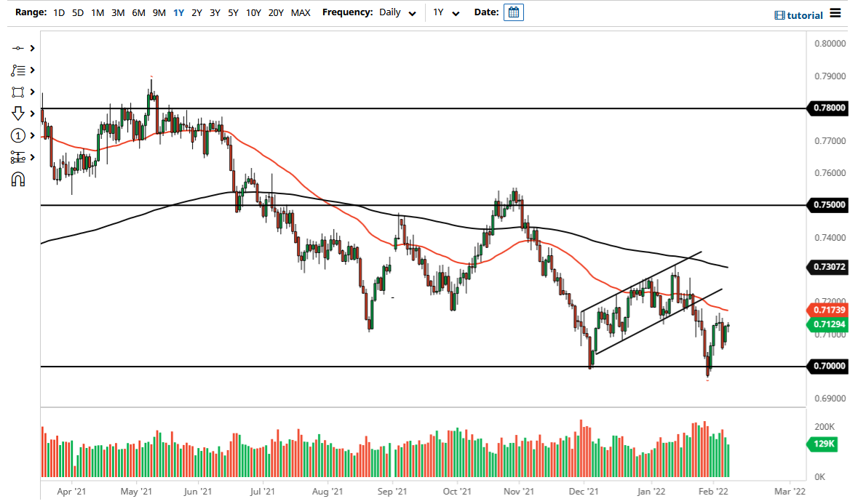Select the shape drawing tool
The width and height of the screenshot is (858, 504).
[18, 92]
